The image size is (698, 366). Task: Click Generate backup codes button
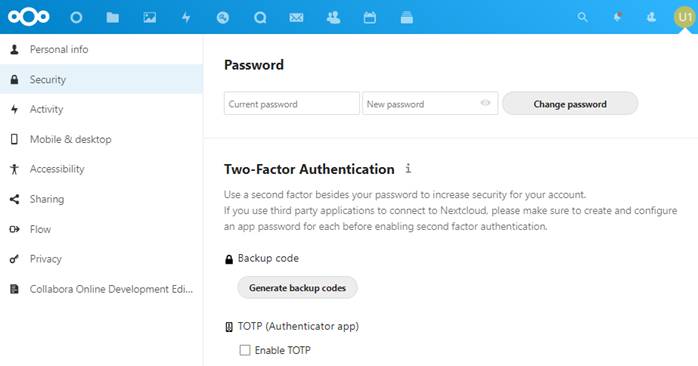(297, 288)
